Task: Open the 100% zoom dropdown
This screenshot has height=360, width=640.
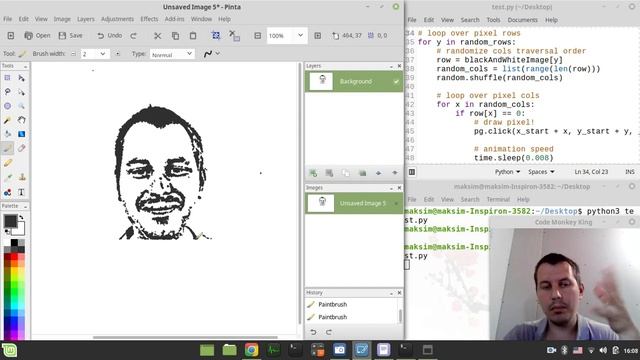Action: 300,36
